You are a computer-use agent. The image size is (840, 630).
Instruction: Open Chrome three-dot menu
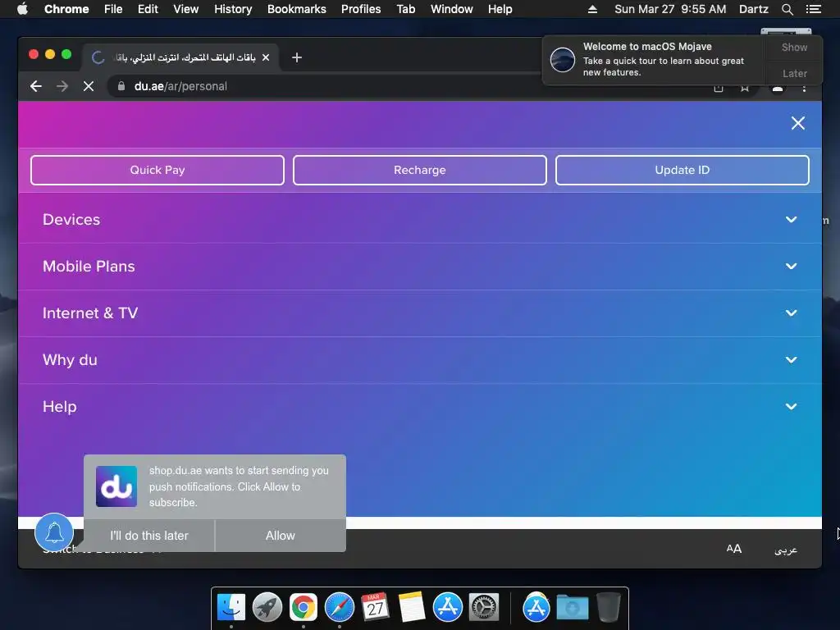tap(804, 88)
